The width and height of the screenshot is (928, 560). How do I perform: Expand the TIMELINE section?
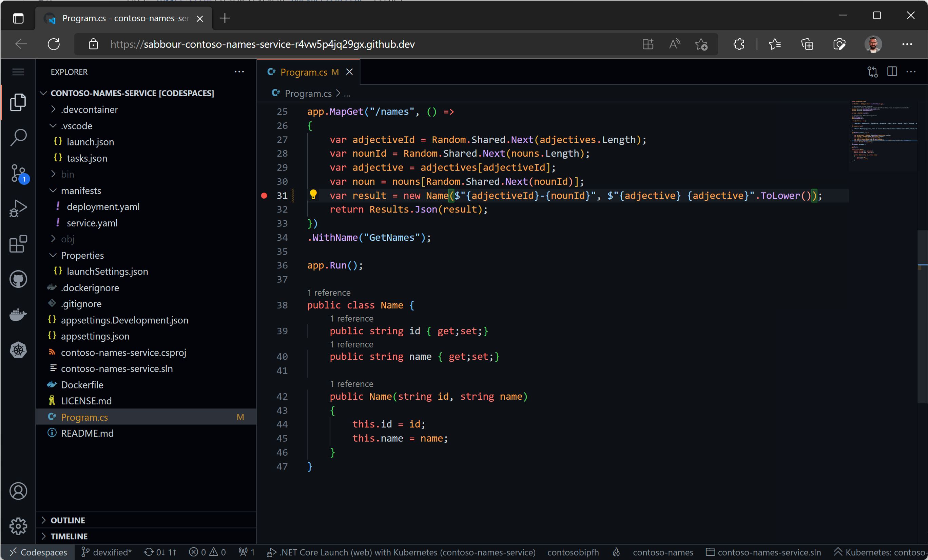tap(69, 536)
